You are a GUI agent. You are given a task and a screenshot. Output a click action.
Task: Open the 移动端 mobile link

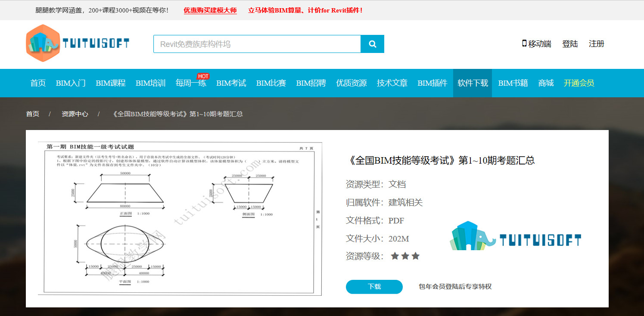(540, 43)
